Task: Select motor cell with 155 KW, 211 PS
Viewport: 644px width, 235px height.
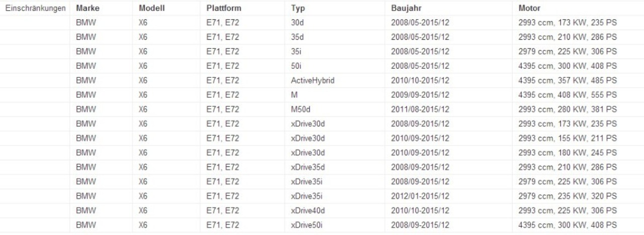Action: [x=568, y=139]
